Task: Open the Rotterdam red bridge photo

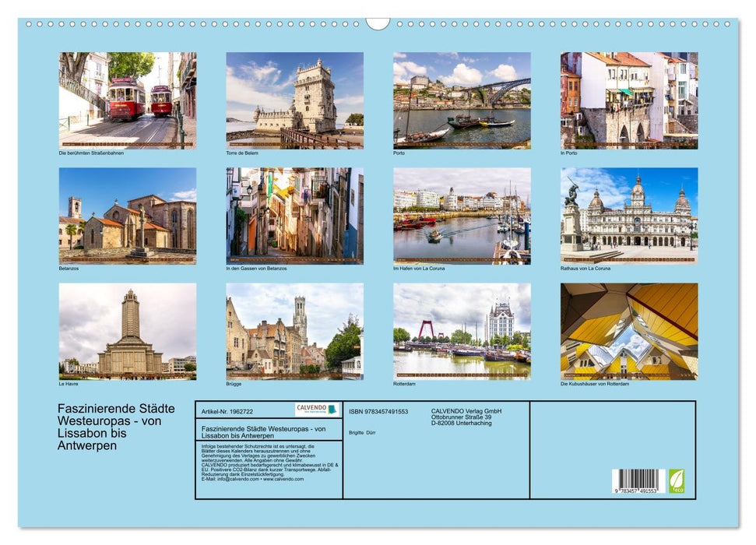Action: point(462,331)
